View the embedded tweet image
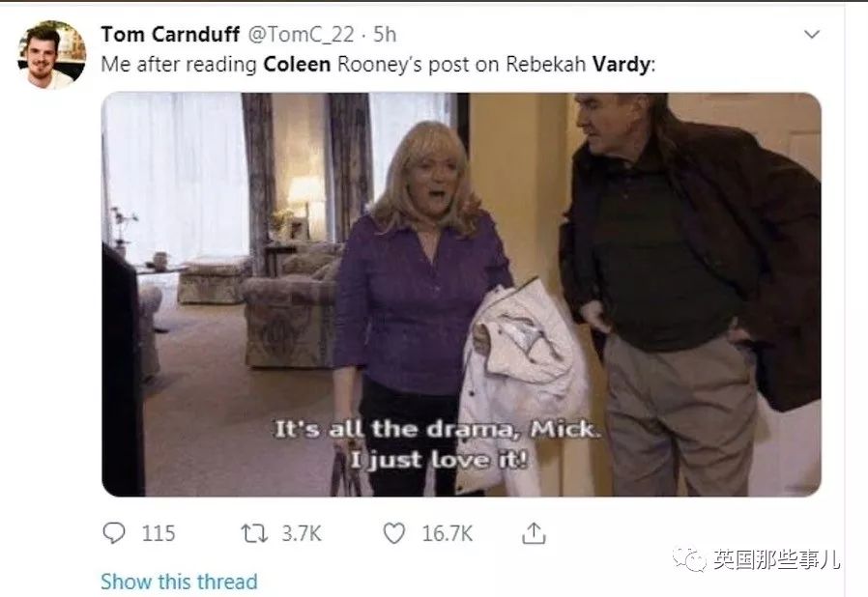Screen dimensions: 868x597 tap(461, 295)
